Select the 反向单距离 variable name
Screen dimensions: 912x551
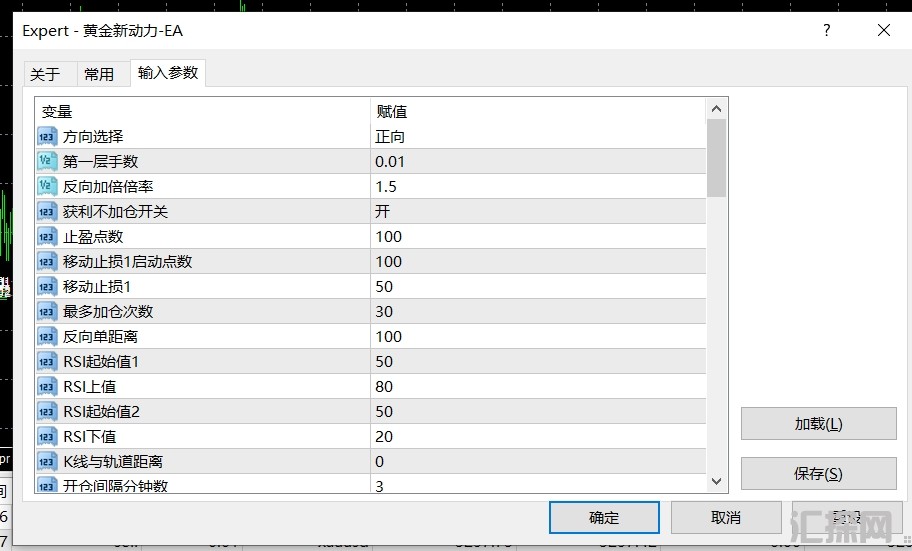[101, 337]
